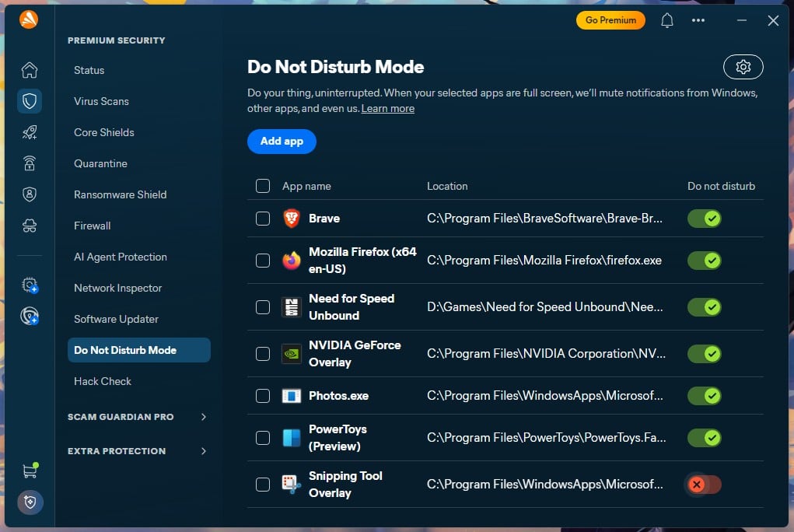Screen dimensions: 794x532
Task: Open the three-dots menu icon
Action: [x=698, y=20]
